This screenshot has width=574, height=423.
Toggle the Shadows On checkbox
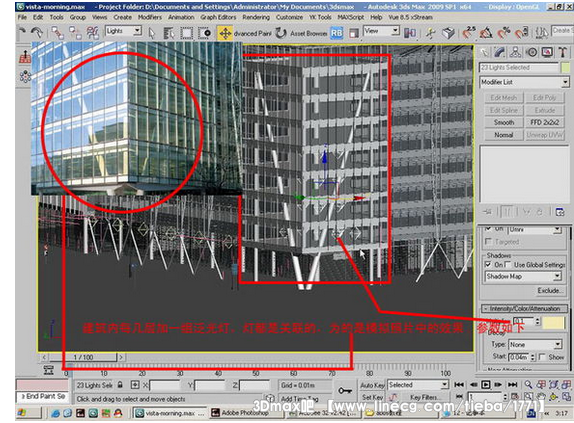(x=488, y=264)
